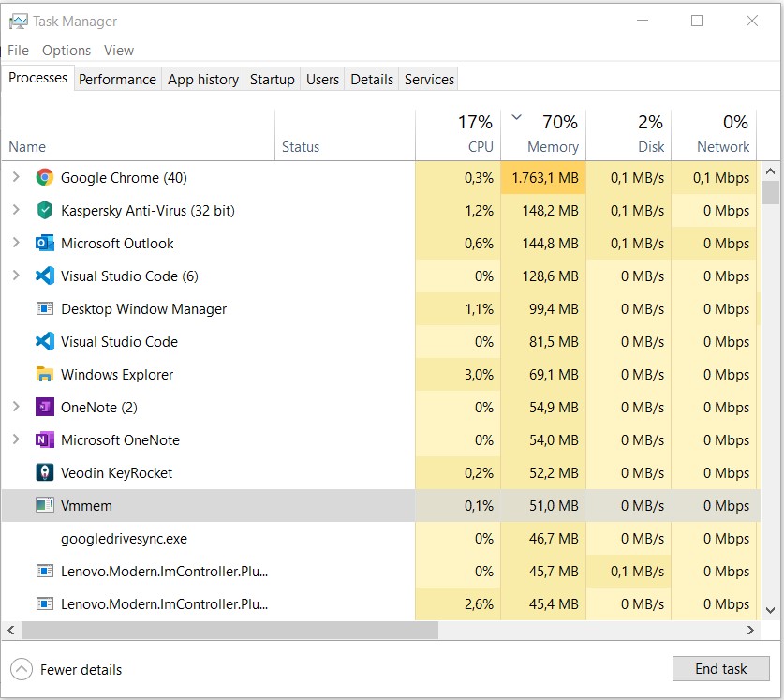Viewport: 784px width, 700px height.
Task: Click icon of Lenovo.Modern.ImController row using 45,4 MB
Action: (45, 603)
